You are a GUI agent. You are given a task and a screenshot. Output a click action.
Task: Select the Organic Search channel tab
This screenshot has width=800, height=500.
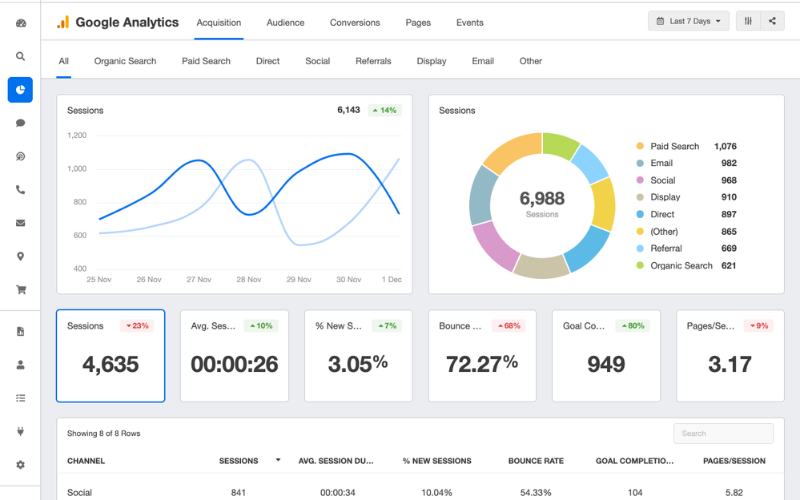point(125,61)
